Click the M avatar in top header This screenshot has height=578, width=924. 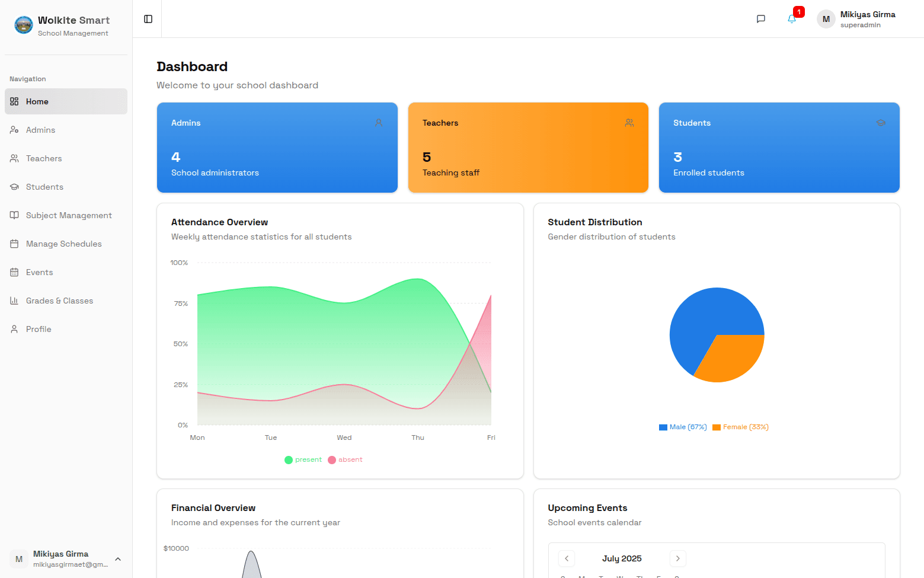point(826,19)
